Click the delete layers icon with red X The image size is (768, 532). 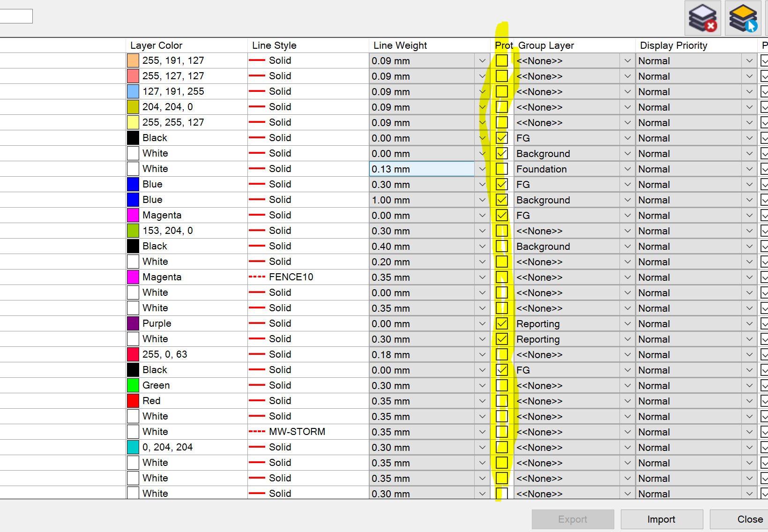tap(702, 18)
